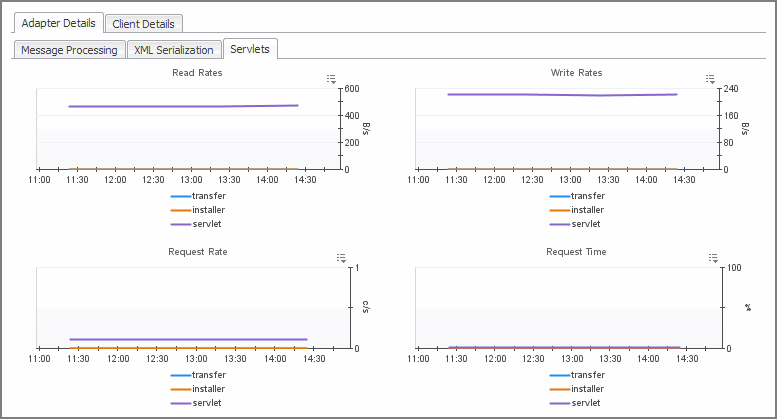This screenshot has width=777, height=419.
Task: Toggle servlet series in Request Rate legend
Action: [x=206, y=403]
